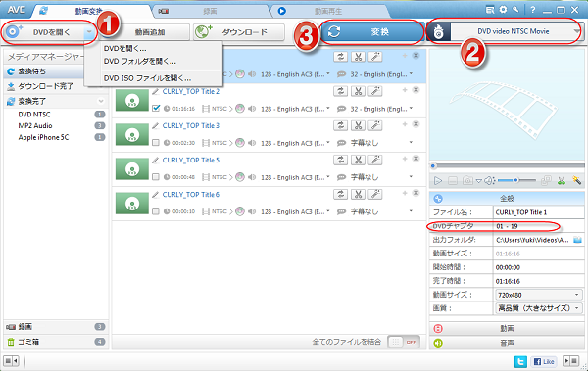Click scissors cut icon for Title 2
Image resolution: width=588 pixels, height=371 pixels.
point(358,91)
